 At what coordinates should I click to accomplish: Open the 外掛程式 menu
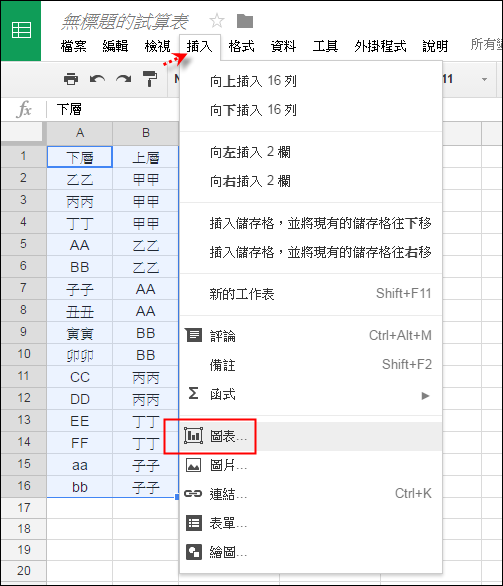[x=380, y=46]
